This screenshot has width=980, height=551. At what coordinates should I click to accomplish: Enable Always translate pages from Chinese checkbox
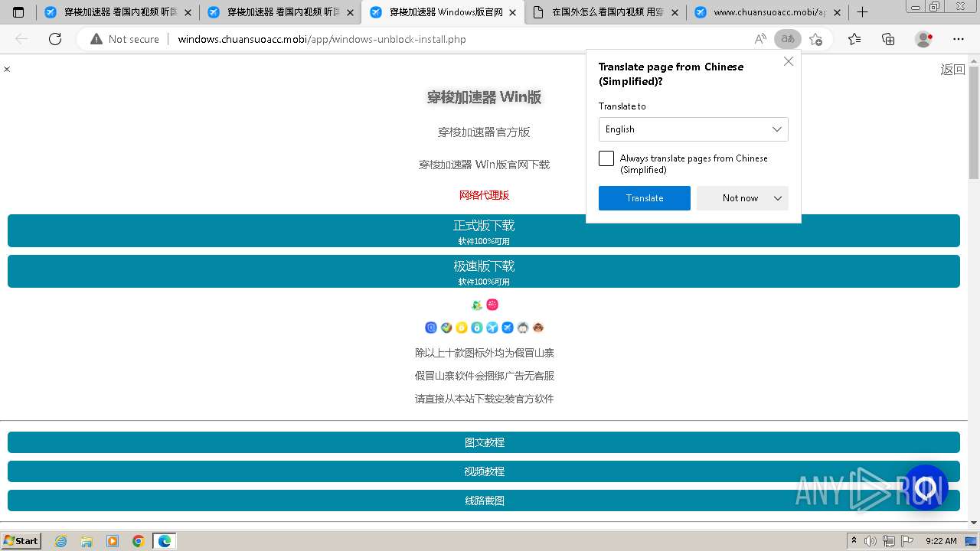coord(606,158)
